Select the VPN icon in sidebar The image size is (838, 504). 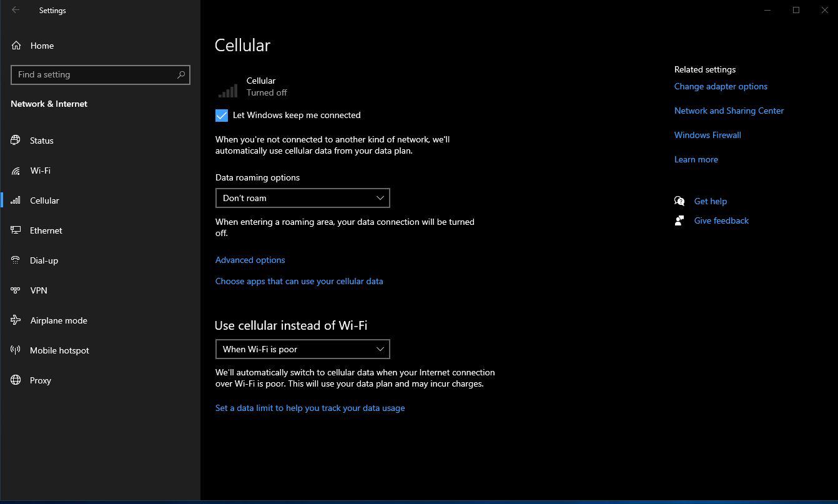[16, 290]
